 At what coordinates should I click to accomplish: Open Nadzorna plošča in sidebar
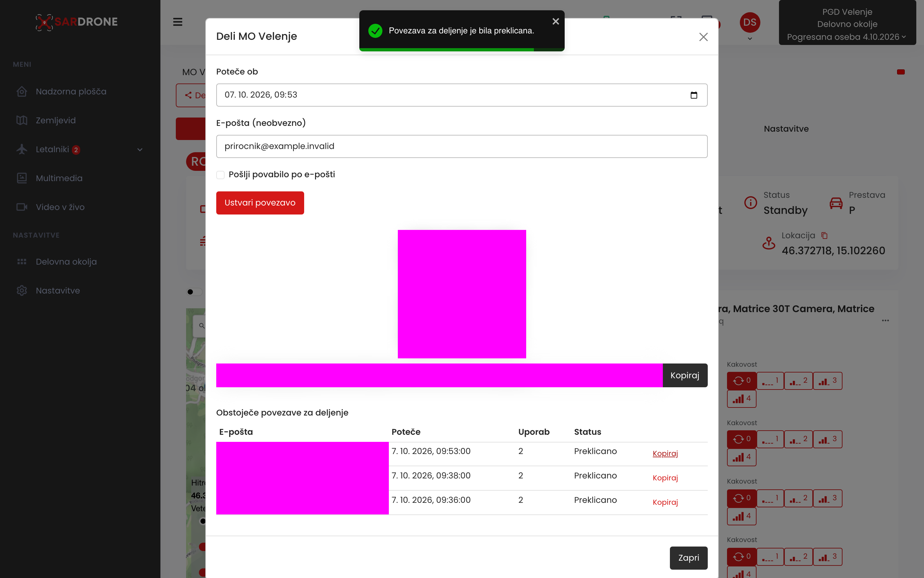tap(71, 92)
